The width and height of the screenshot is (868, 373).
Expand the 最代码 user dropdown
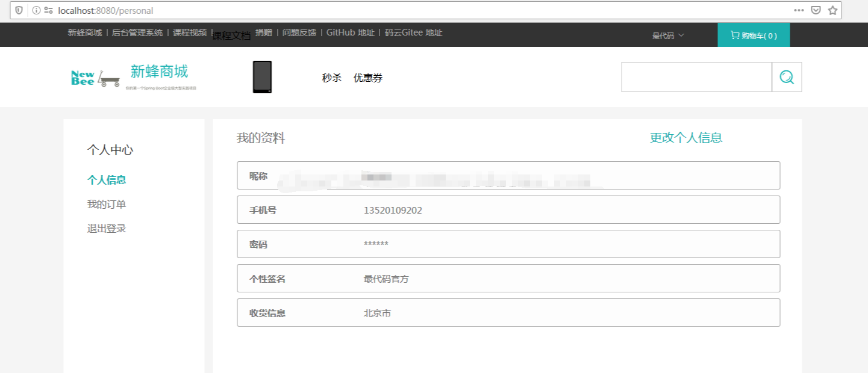[x=668, y=35]
